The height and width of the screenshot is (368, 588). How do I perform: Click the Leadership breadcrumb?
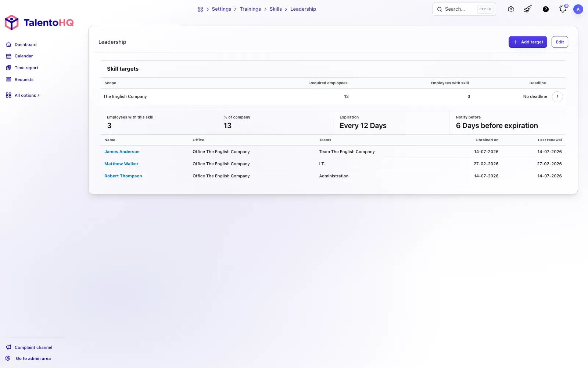pyautogui.click(x=303, y=9)
